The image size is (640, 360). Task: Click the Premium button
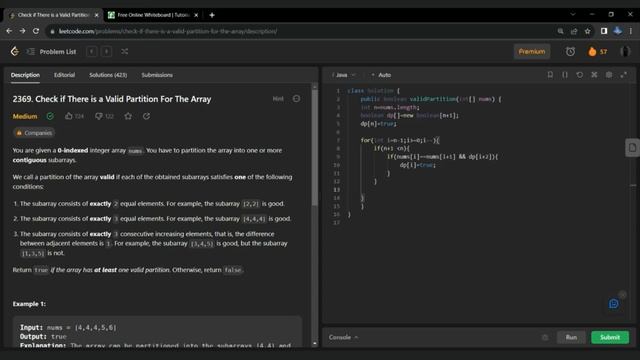tap(531, 51)
